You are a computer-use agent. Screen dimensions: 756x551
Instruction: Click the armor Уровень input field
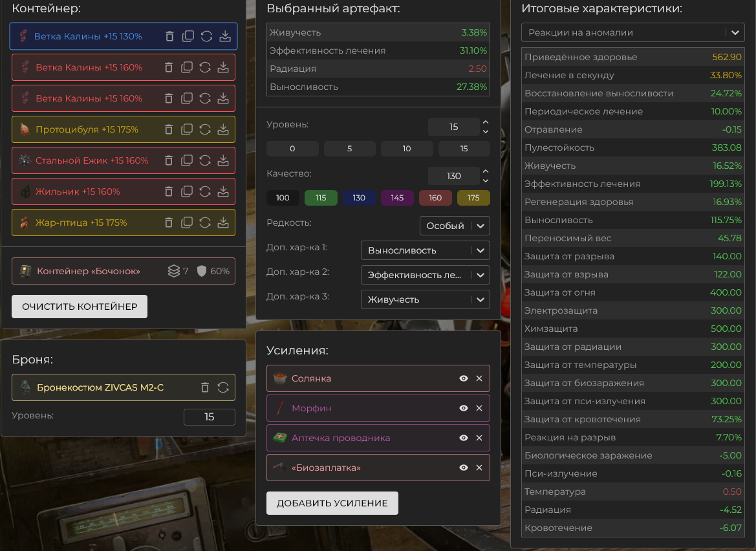(x=209, y=417)
